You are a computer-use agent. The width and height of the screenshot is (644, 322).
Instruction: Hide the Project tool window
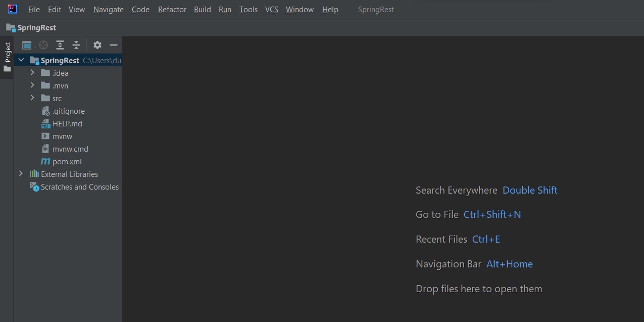click(x=114, y=45)
